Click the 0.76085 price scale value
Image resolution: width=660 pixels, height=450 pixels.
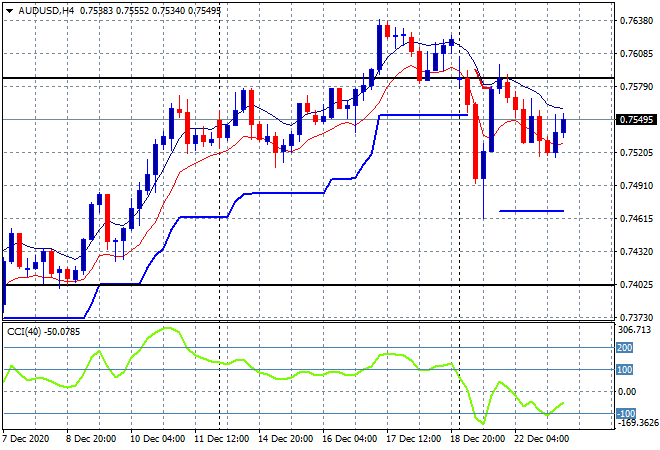(637, 53)
